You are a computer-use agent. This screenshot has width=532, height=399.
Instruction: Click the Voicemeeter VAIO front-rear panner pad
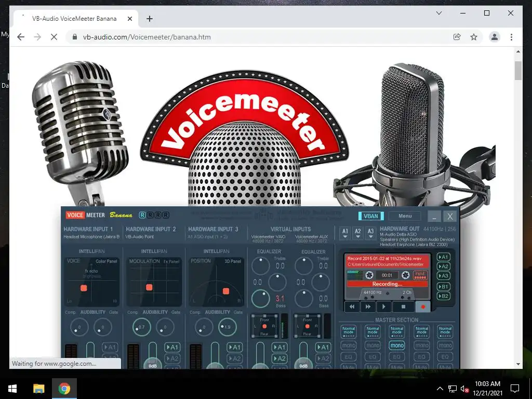264,326
